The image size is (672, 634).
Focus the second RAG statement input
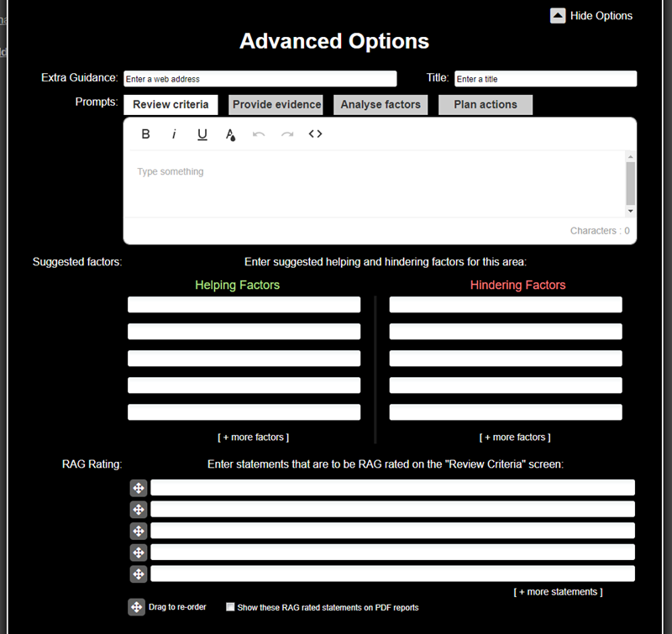392,509
